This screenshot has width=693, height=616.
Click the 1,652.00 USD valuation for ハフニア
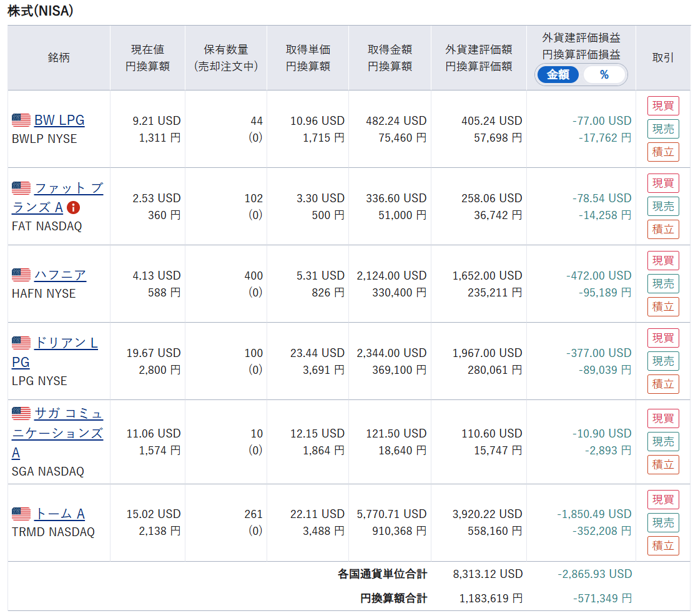click(x=487, y=275)
